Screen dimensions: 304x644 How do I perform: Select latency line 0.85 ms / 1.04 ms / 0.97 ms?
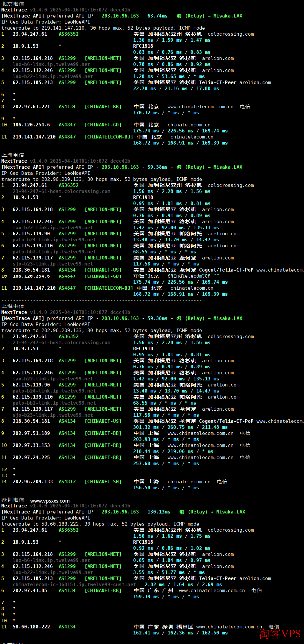click(x=172, y=560)
